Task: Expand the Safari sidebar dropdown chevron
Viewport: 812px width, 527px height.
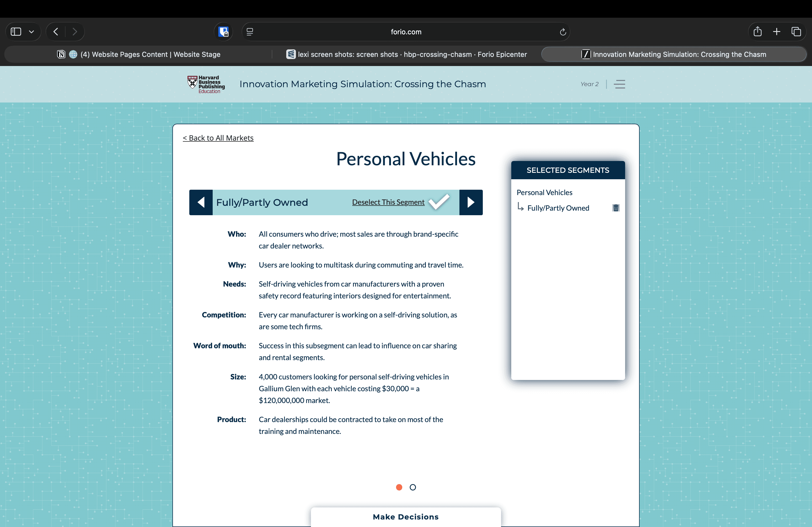Action: pyautogui.click(x=31, y=32)
